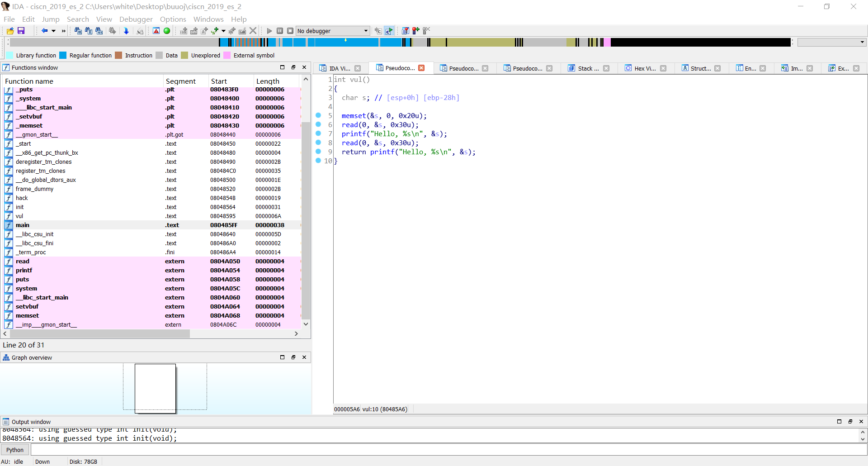Image resolution: width=868 pixels, height=466 pixels.
Task: Open the produce C pseudocode icon
Action: coord(389,31)
